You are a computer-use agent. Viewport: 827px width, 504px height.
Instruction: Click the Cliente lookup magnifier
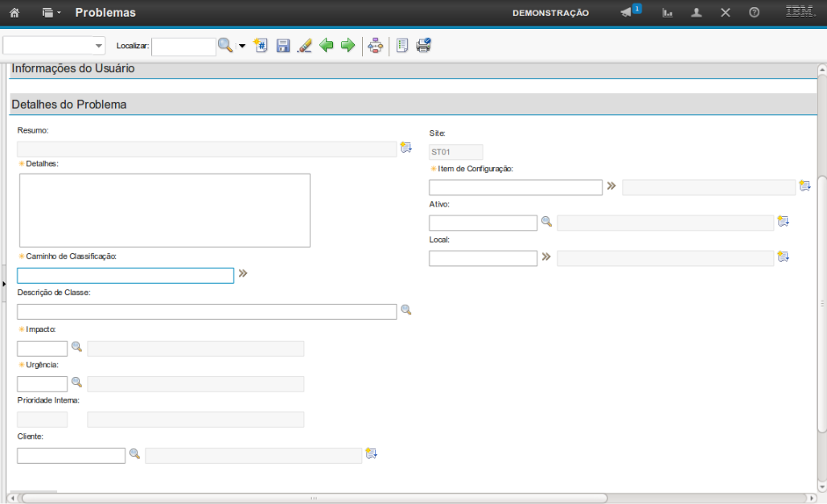[135, 454]
